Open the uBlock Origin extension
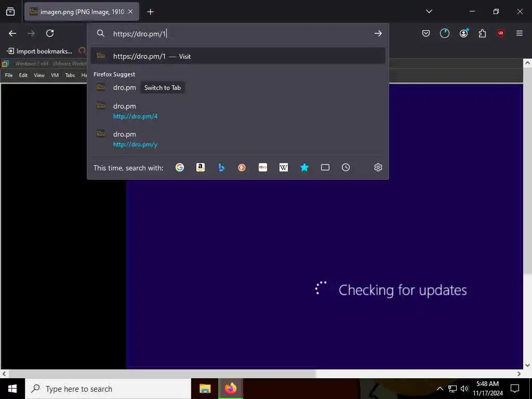Image resolution: width=532 pixels, height=399 pixels. 501,33
